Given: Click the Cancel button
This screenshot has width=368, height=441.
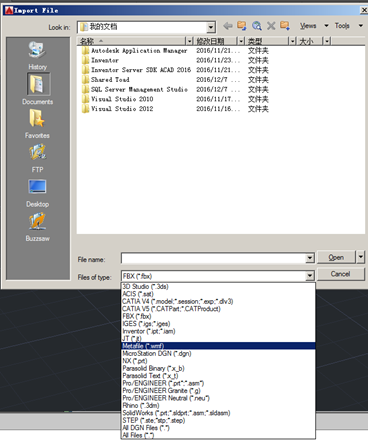Looking at the screenshot, I should pyautogui.click(x=340, y=274).
